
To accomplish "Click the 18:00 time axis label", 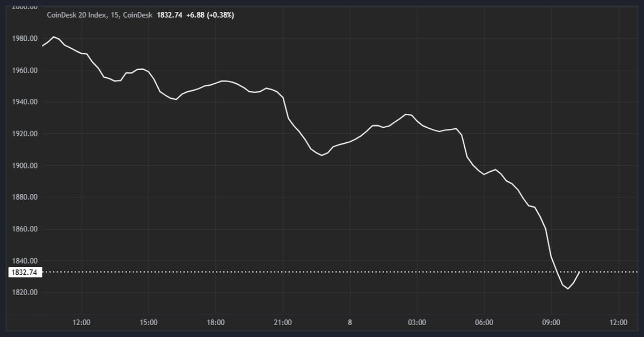I will (x=216, y=323).
